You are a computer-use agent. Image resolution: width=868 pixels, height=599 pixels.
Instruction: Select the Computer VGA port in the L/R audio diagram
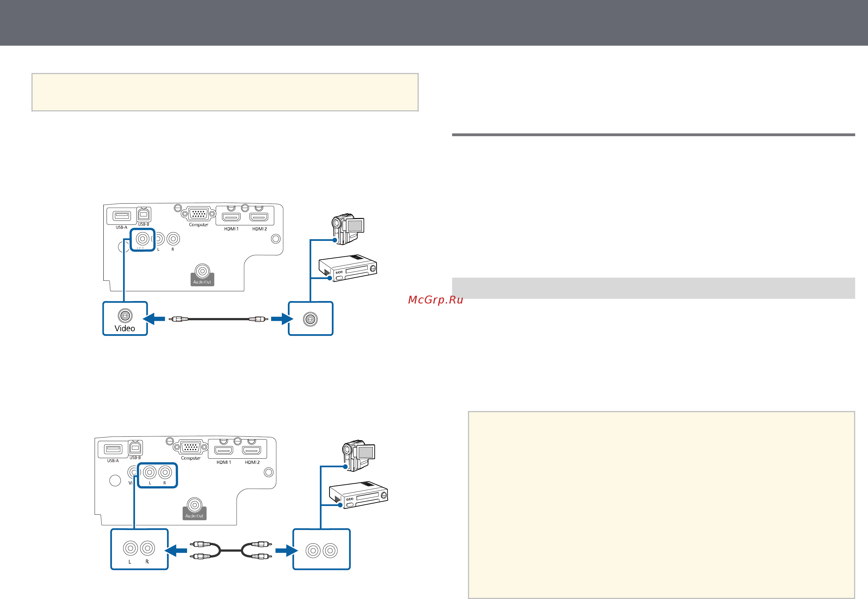pyautogui.click(x=191, y=447)
